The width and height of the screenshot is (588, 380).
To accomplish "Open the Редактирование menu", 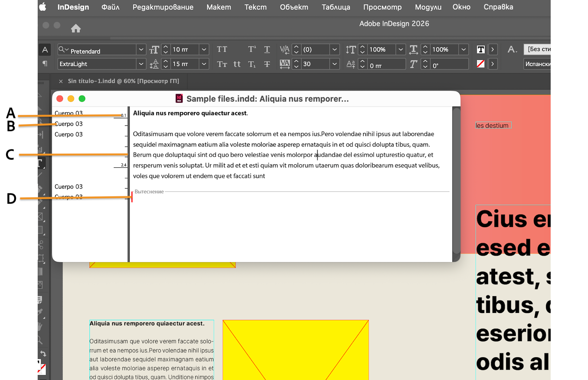I will [x=163, y=7].
